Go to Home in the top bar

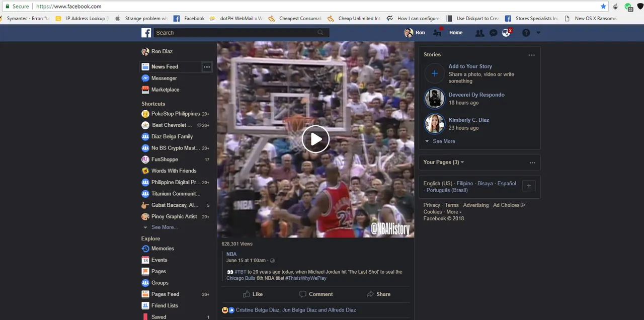(456, 33)
